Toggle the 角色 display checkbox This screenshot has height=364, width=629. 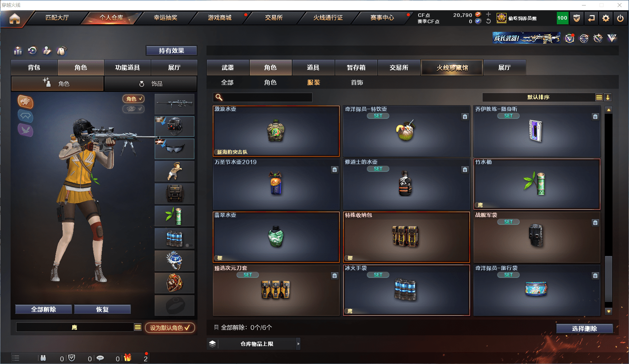point(133,99)
